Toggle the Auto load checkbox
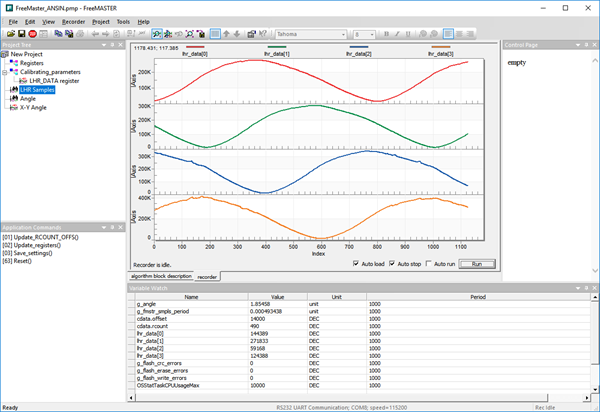Viewport: 600px width, 412px height. coord(356,264)
